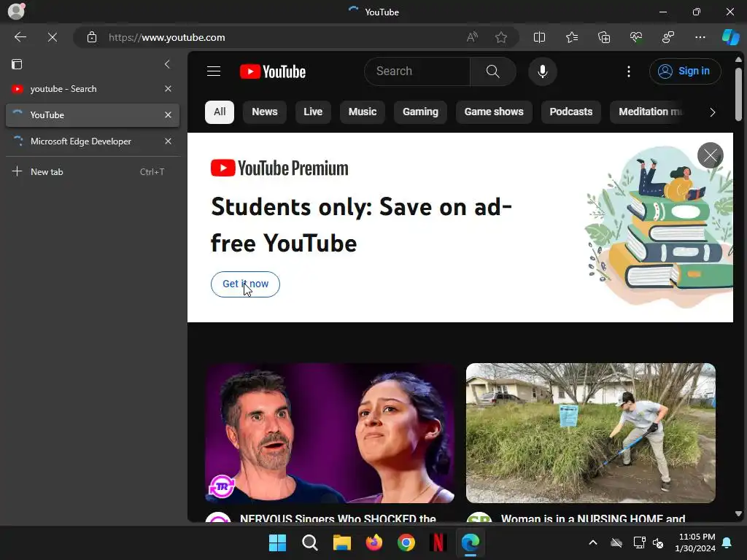Dismiss the YouTube Premium banner
The width and height of the screenshot is (747, 560).
click(x=711, y=155)
